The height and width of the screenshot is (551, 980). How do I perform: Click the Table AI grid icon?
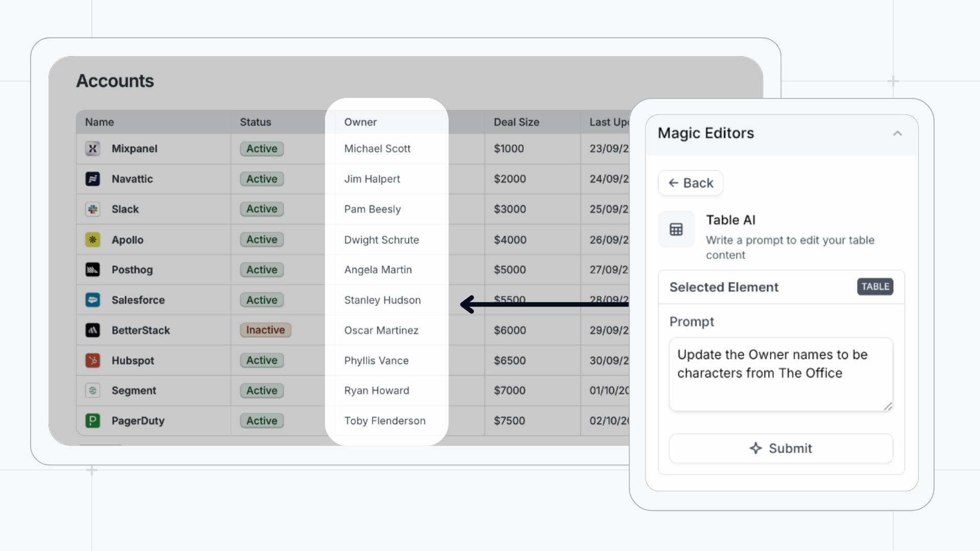click(x=676, y=230)
